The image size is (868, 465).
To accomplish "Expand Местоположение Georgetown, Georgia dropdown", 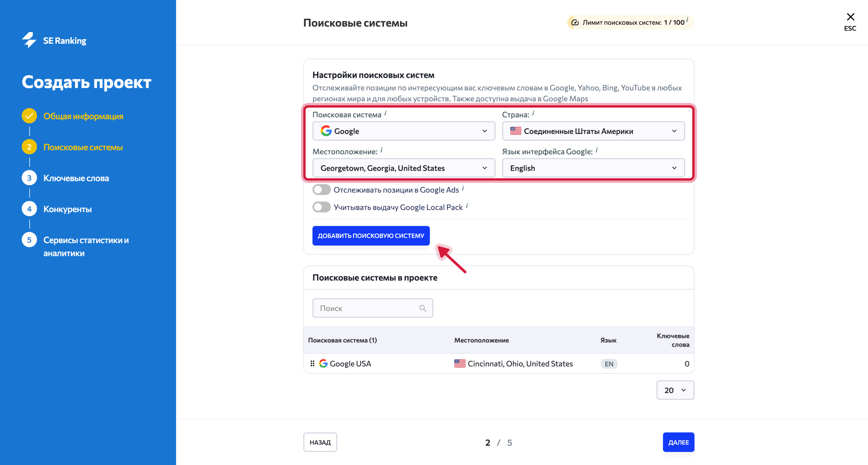I will (404, 168).
